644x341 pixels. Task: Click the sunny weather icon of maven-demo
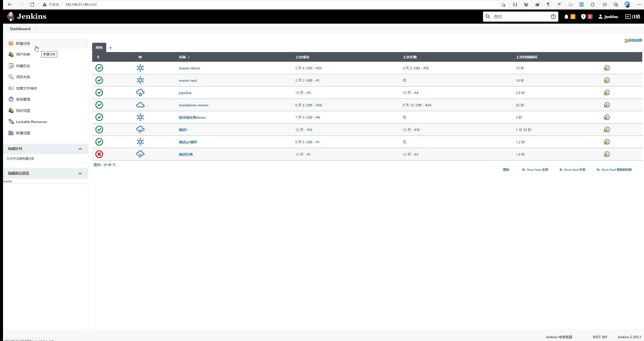(140, 68)
